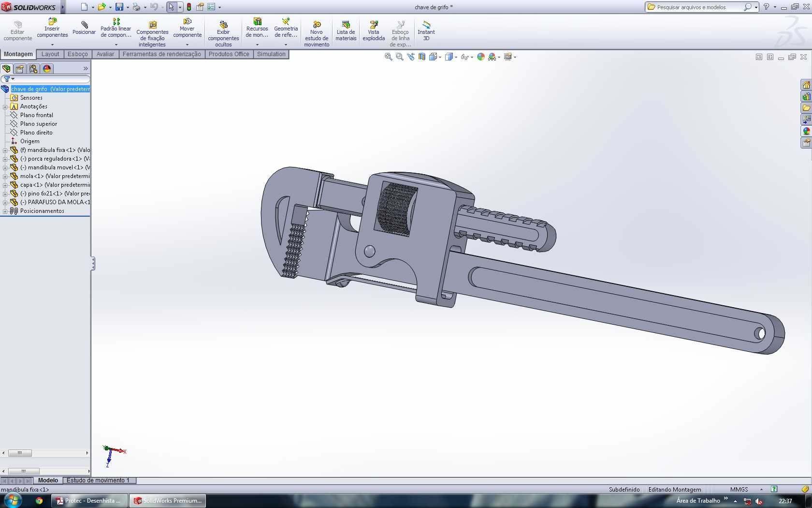Open the Avaliar tab
Image resolution: width=812 pixels, height=508 pixels.
(105, 54)
